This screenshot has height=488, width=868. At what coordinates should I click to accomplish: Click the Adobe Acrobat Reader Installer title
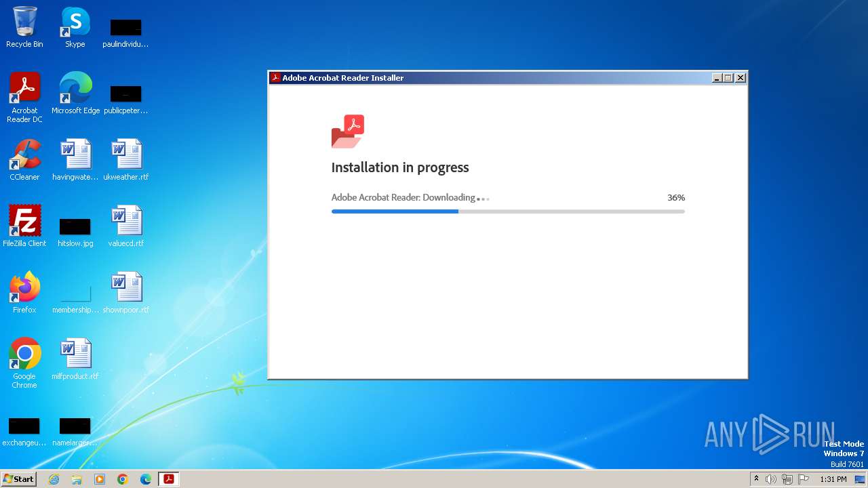click(x=343, y=78)
